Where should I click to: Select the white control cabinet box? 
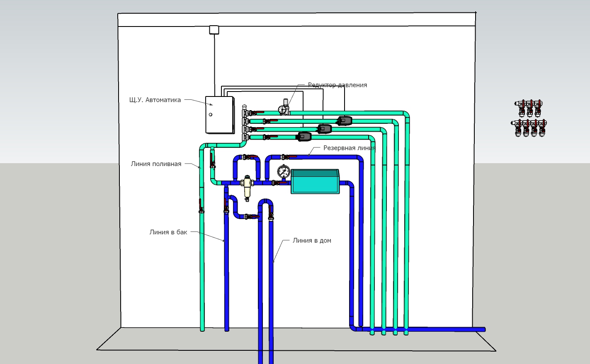click(x=219, y=115)
